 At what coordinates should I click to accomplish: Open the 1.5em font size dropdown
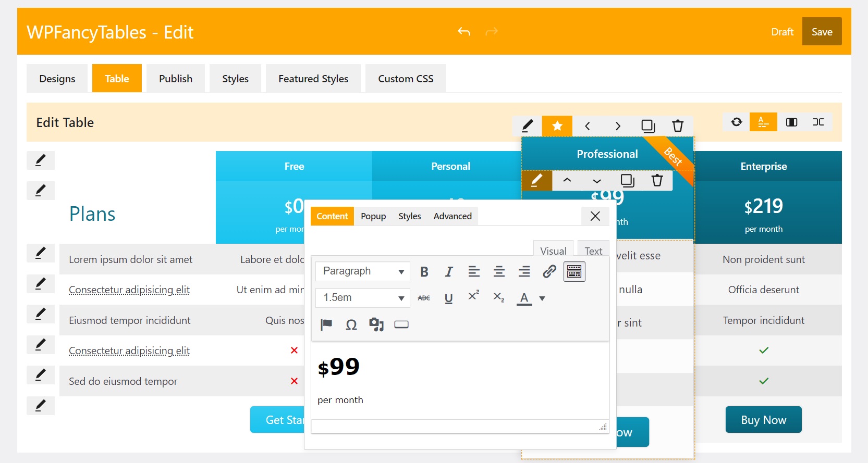point(363,297)
